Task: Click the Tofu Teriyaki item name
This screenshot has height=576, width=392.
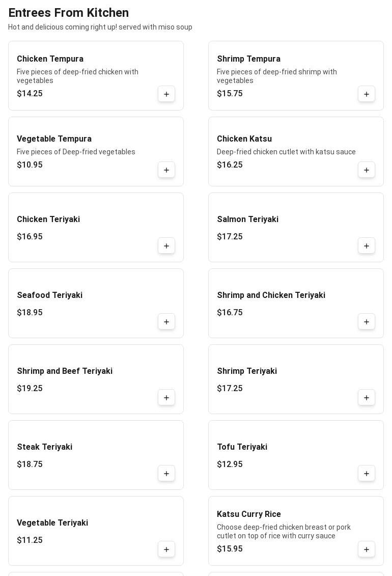Action: (242, 447)
